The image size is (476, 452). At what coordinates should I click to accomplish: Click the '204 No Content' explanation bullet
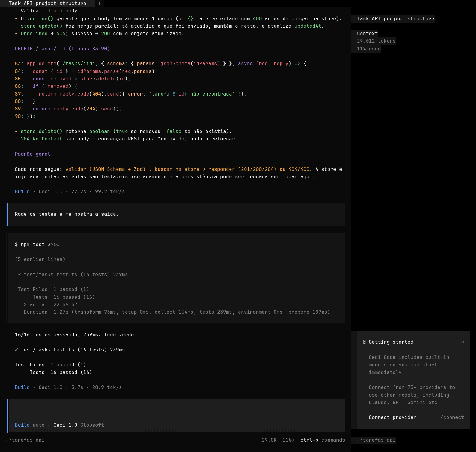(x=128, y=139)
